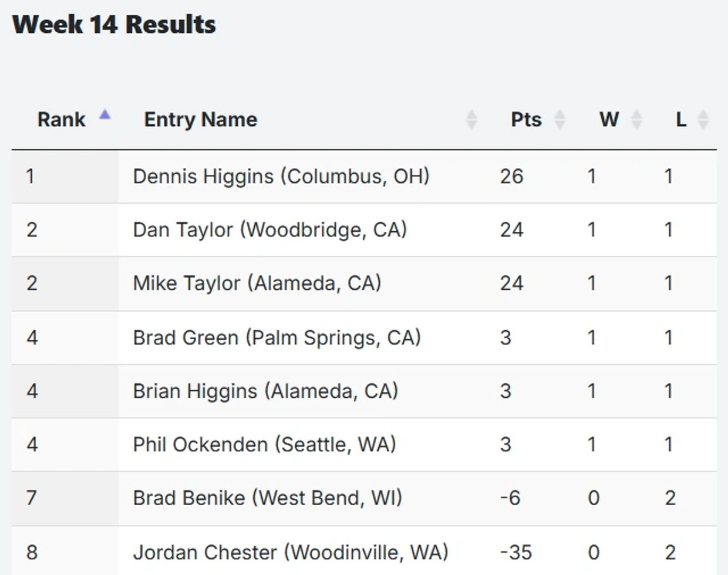Viewport: 728px width, 575px height.
Task: Sort table by Entry Name header
Action: (x=200, y=120)
